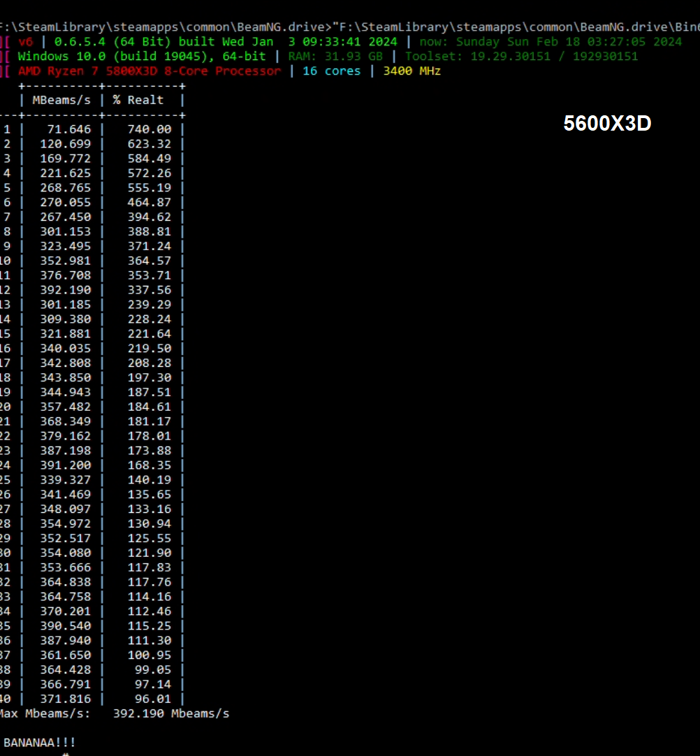Click the value 364.838
The width and height of the screenshot is (700, 756).
click(x=65, y=582)
